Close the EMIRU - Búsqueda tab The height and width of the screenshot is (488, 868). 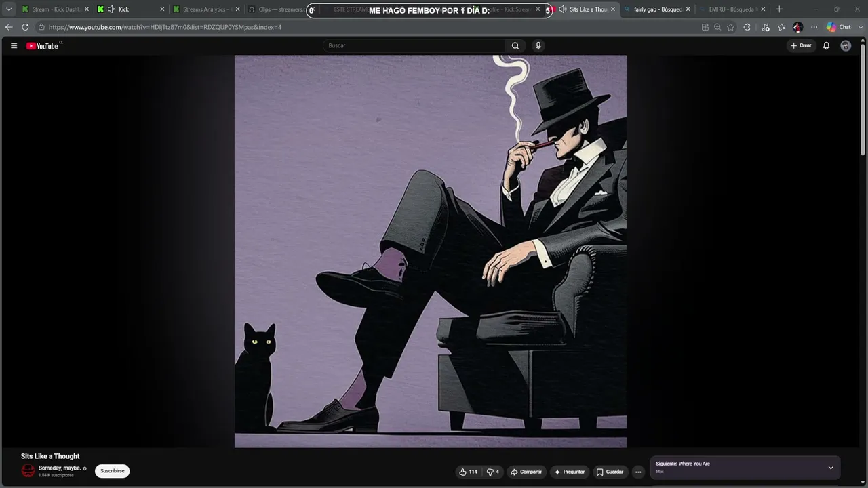763,9
